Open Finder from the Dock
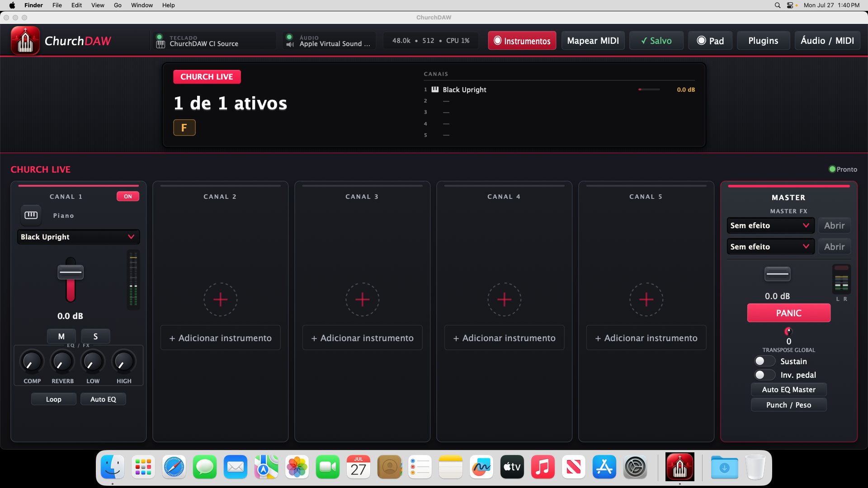 pos(113,467)
